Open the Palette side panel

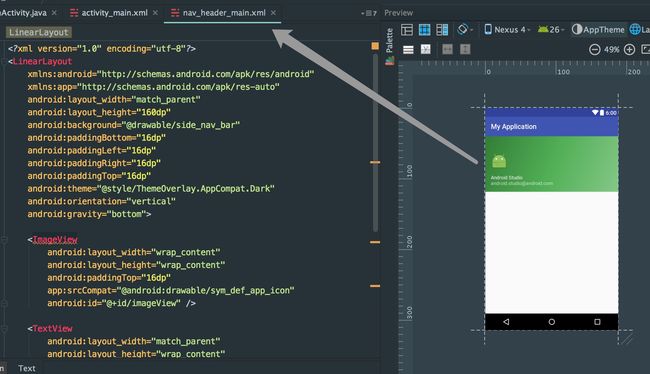point(390,41)
